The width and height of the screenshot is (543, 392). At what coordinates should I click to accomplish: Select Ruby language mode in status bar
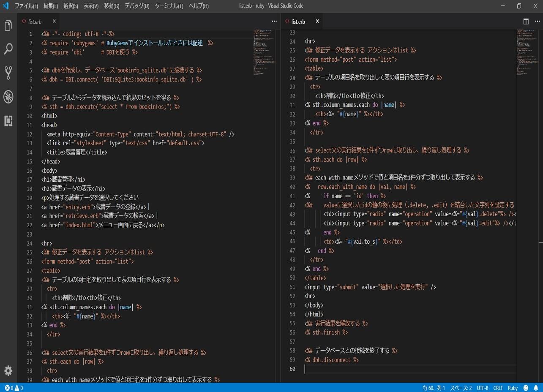pyautogui.click(x=513, y=388)
